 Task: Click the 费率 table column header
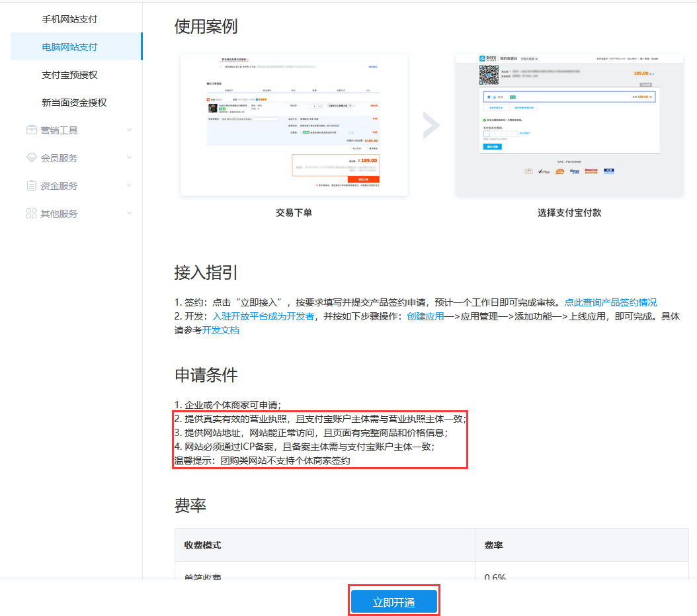tap(493, 545)
